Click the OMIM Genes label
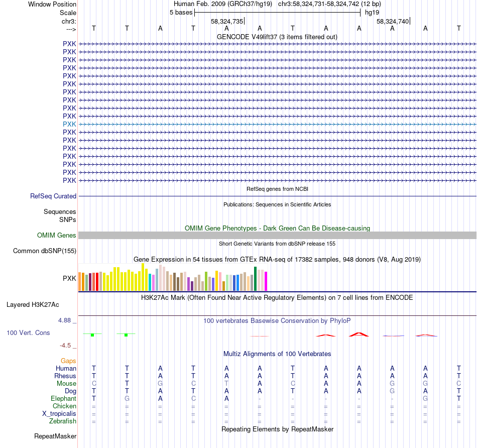477x448 pixels. (56, 235)
